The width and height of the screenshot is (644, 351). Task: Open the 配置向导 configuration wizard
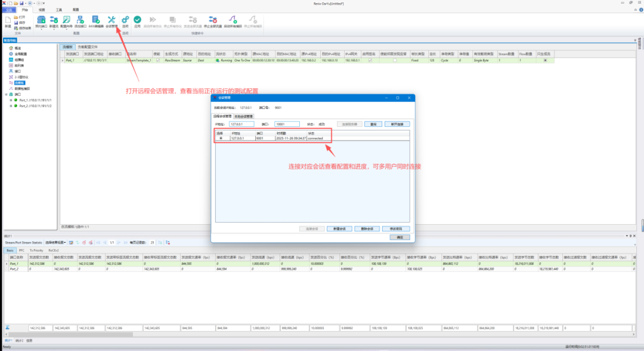(67, 20)
